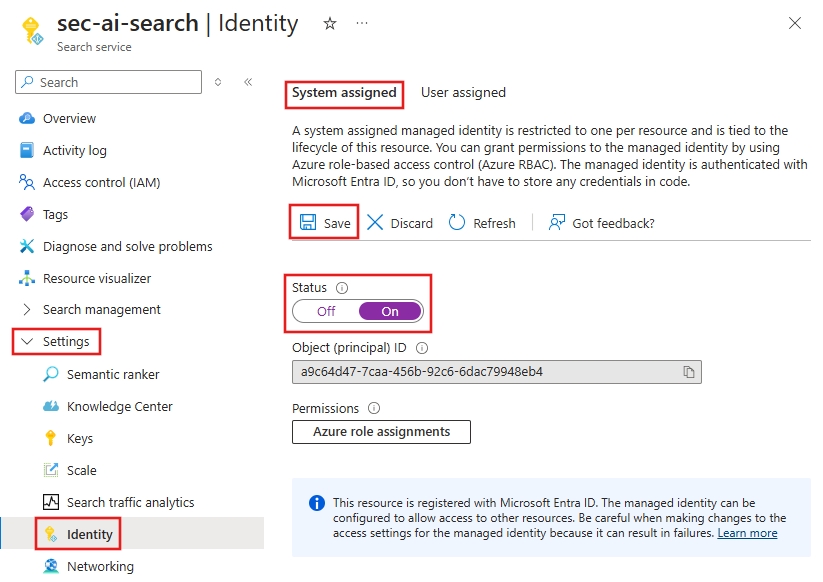Click the Discard X icon

375,223
